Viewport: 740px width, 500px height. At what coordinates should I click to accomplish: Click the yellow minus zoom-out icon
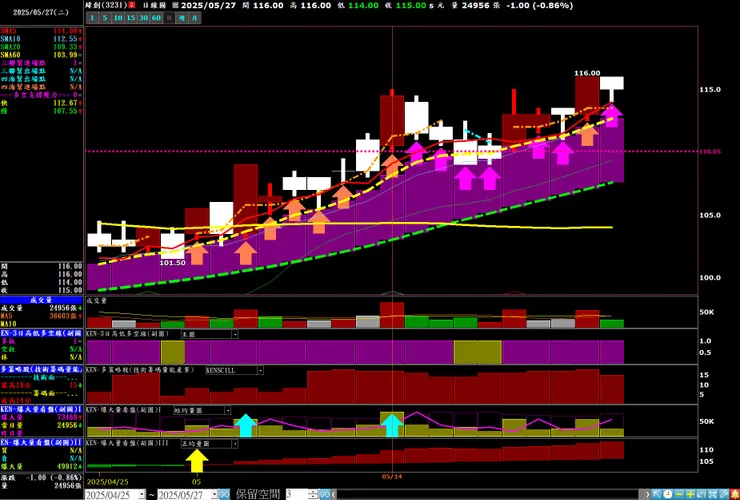(679, 494)
